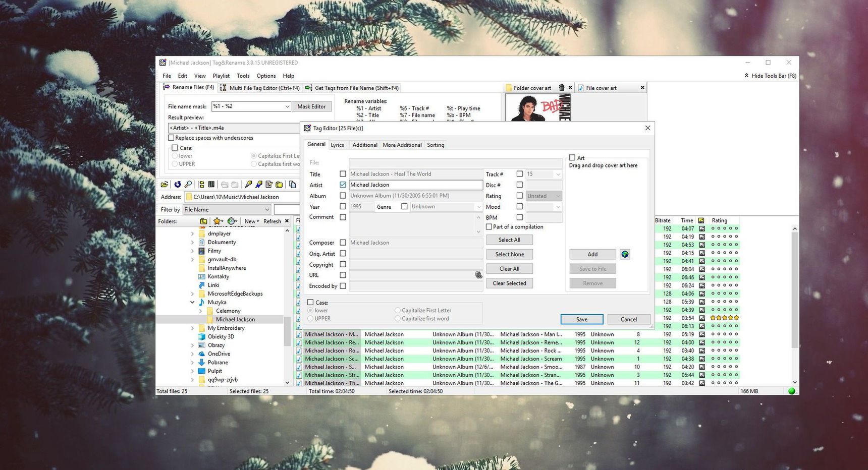868x470 pixels.
Task: Click the copy documents toolbar icon
Action: pos(292,185)
